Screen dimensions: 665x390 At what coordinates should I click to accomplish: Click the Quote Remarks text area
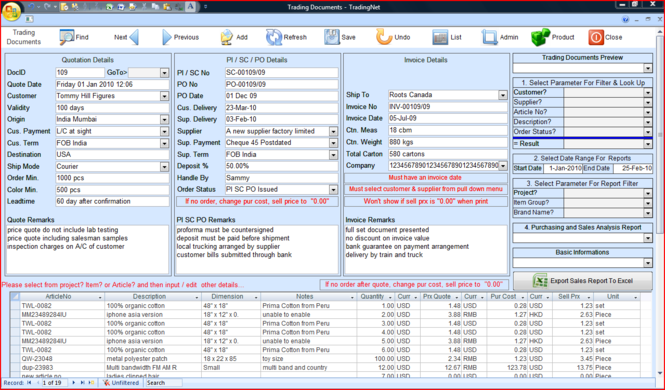coord(88,249)
